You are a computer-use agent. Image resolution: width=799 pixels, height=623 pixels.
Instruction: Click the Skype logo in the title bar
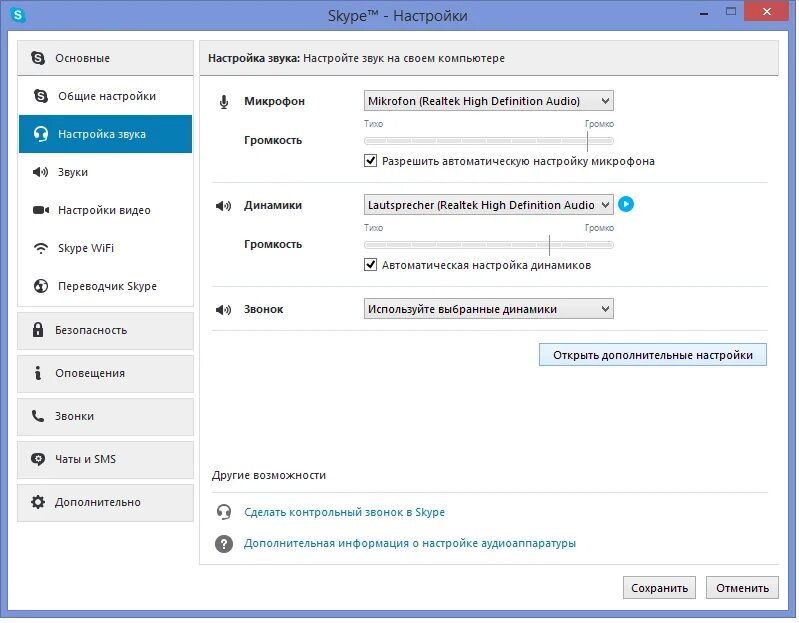(18, 15)
